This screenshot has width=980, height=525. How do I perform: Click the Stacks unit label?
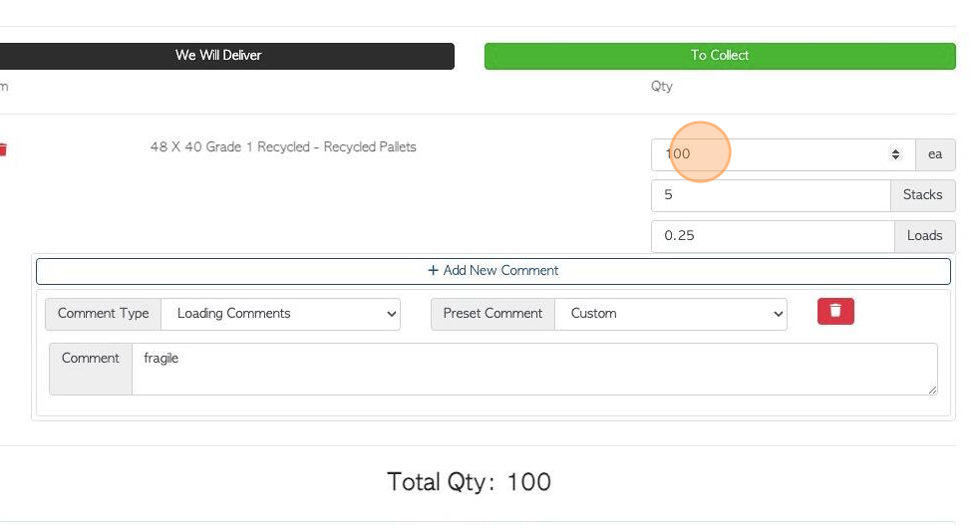tap(922, 195)
